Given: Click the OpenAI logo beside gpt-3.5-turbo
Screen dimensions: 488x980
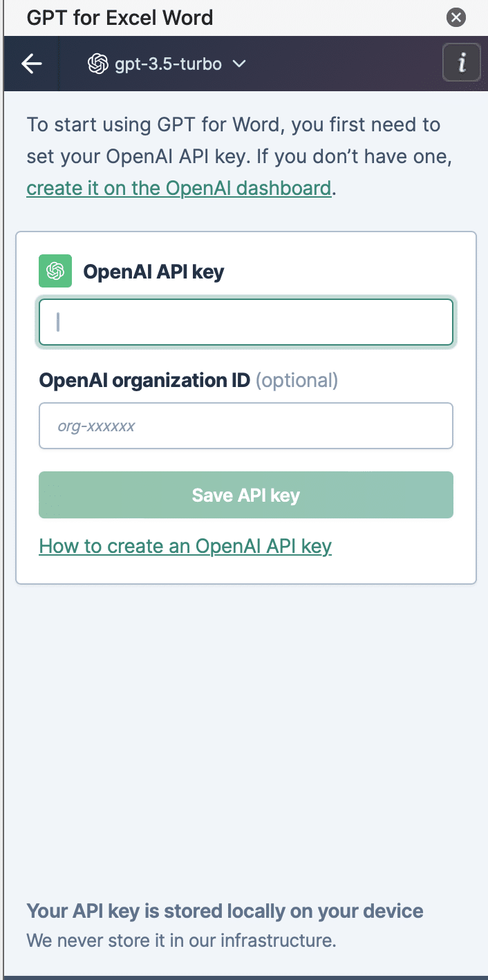Looking at the screenshot, I should click(x=97, y=64).
